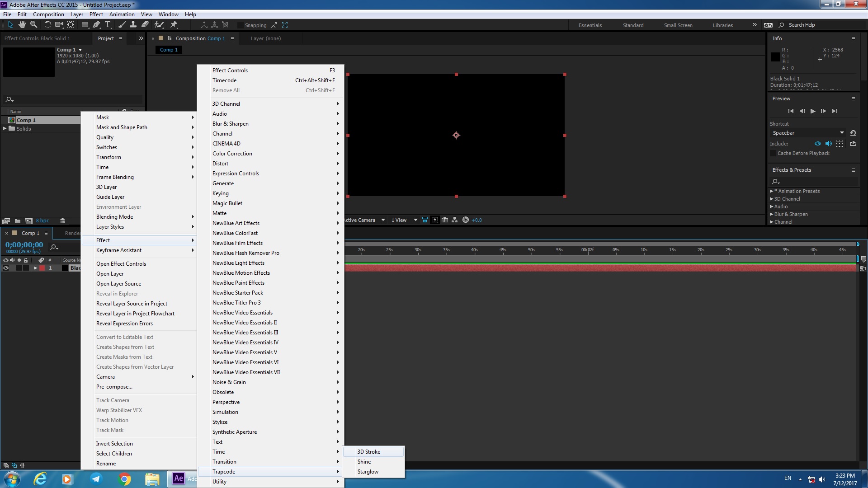
Task: Select the Eraser tool
Action: 145,25
